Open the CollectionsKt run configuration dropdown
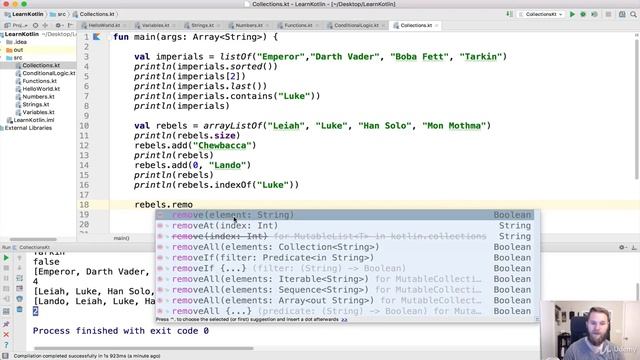This screenshot has height=360, width=640. [x=541, y=14]
